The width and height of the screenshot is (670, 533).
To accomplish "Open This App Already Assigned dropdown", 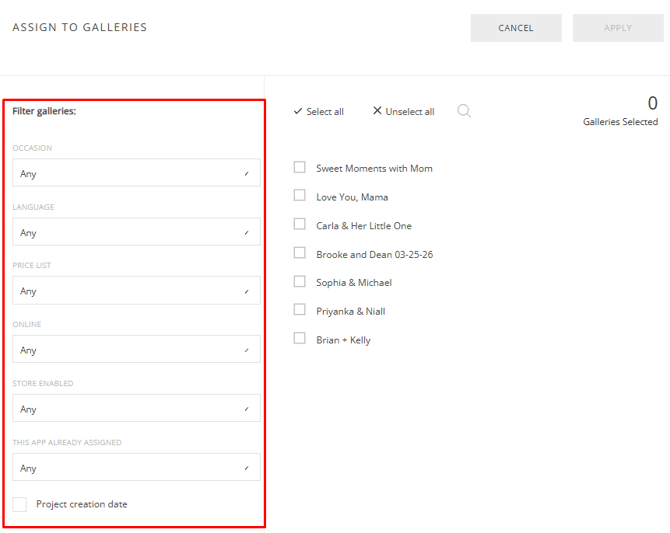I will [x=136, y=468].
